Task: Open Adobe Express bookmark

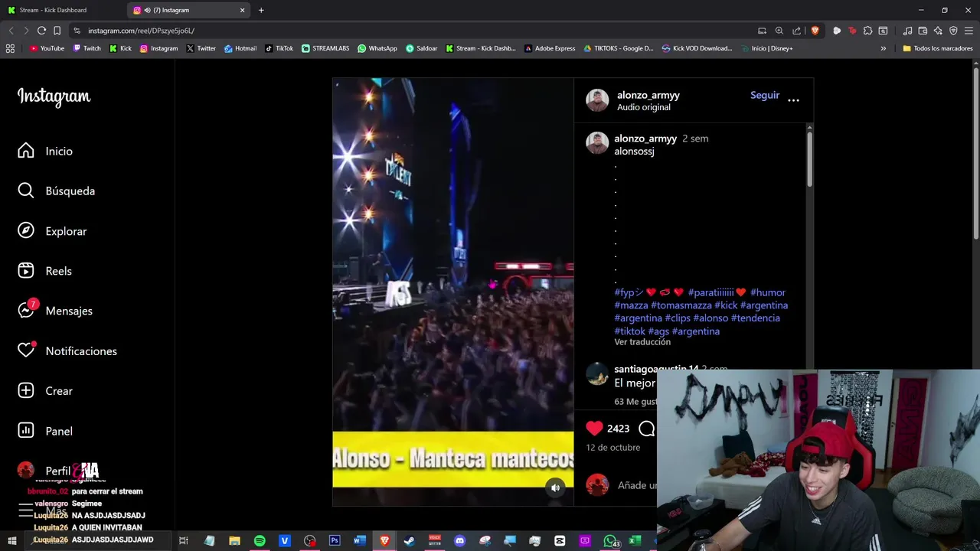Action: click(x=550, y=48)
